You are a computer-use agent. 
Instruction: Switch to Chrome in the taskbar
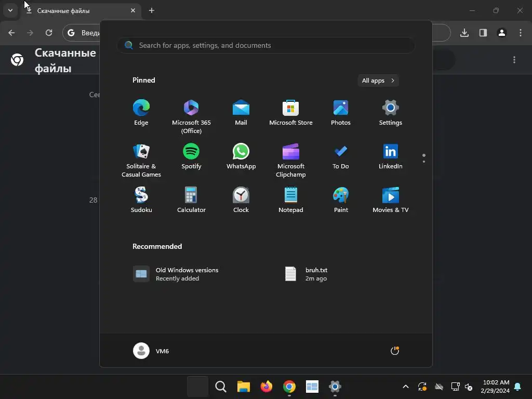point(289,387)
